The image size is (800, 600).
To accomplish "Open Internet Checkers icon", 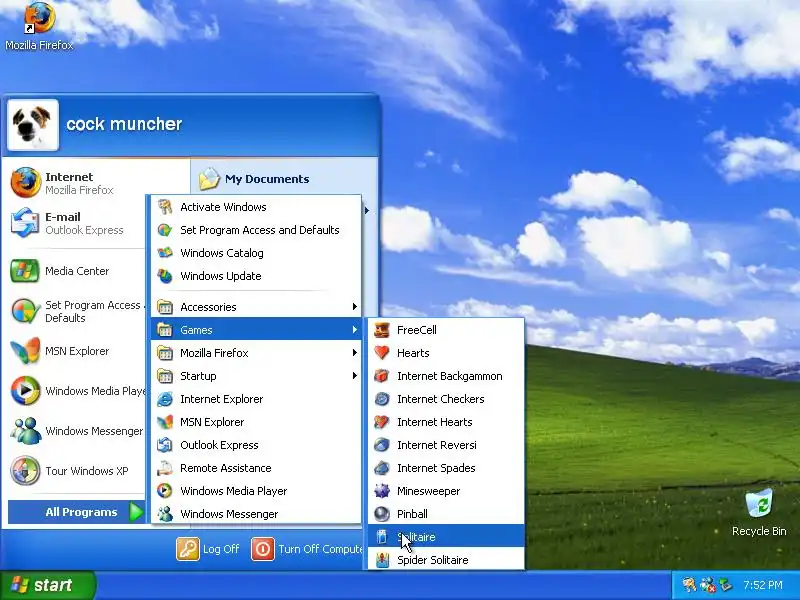I will click(x=382, y=399).
